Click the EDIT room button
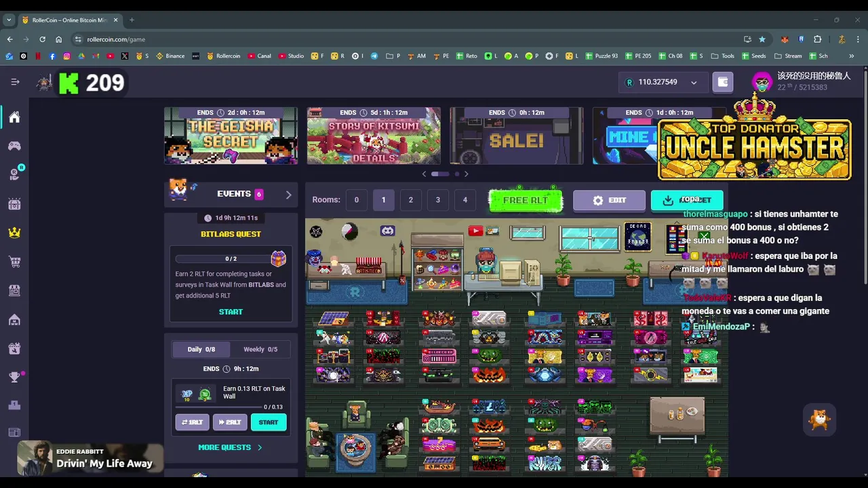Viewport: 868px width, 488px height. [x=609, y=200]
